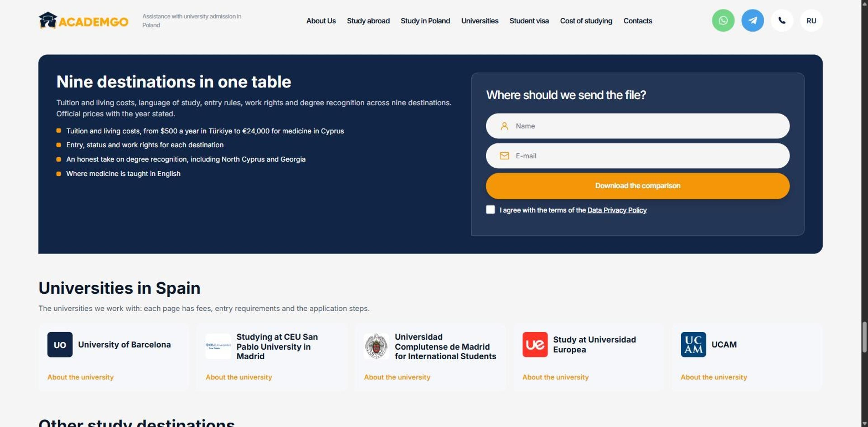Click the scrollbar down arrow

point(864,423)
